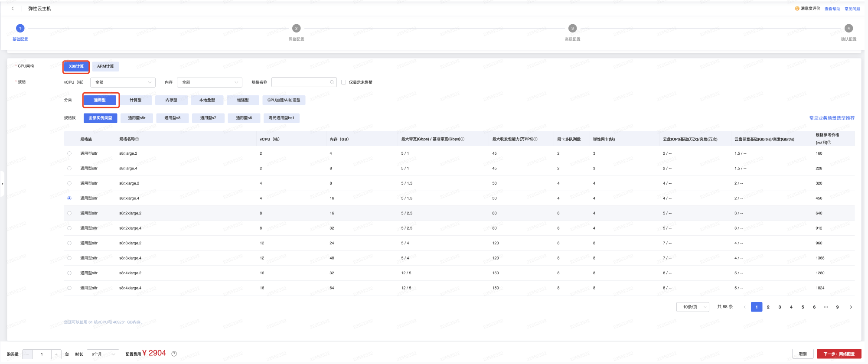The height and width of the screenshot is (364, 868).
Task: Select the 计算型 category tab
Action: click(136, 100)
